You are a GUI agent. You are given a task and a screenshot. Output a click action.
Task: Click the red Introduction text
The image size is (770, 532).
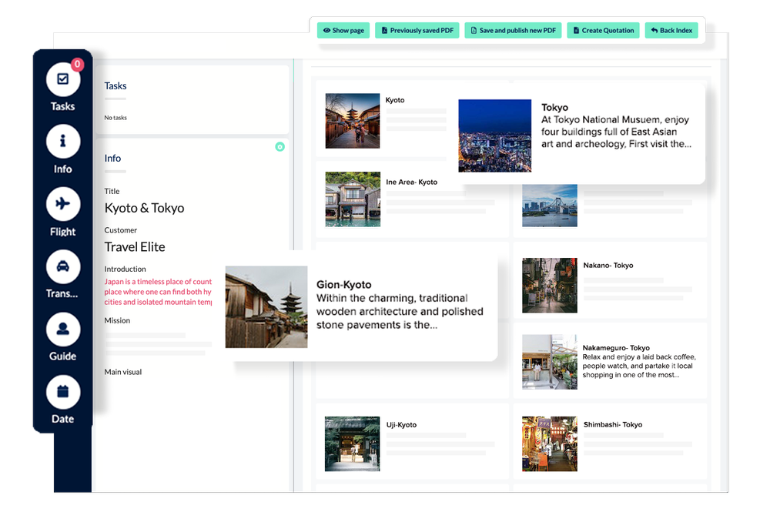coord(158,292)
